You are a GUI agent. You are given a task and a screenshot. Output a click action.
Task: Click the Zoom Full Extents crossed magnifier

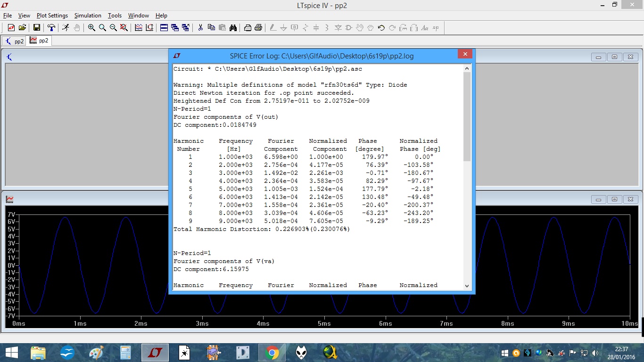(124, 28)
